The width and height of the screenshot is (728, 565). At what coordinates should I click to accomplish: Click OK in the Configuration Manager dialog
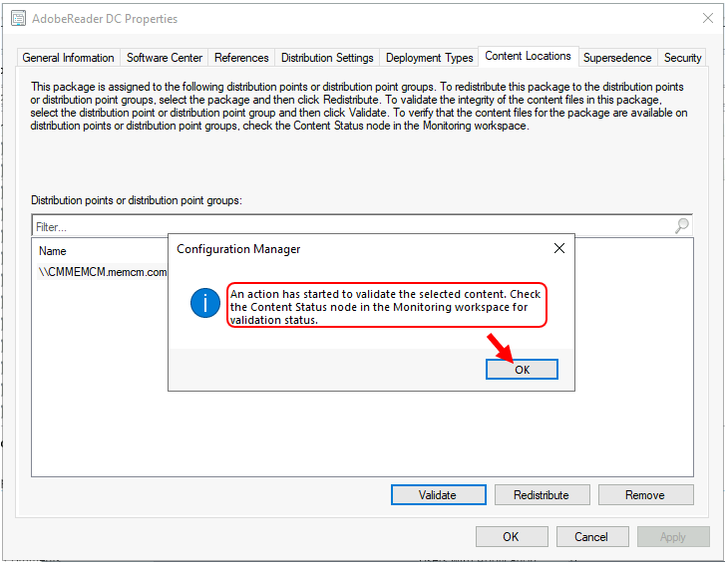click(522, 370)
